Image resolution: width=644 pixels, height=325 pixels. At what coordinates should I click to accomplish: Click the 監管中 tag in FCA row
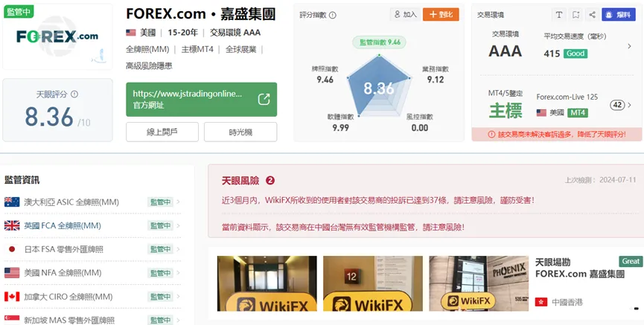(x=160, y=225)
